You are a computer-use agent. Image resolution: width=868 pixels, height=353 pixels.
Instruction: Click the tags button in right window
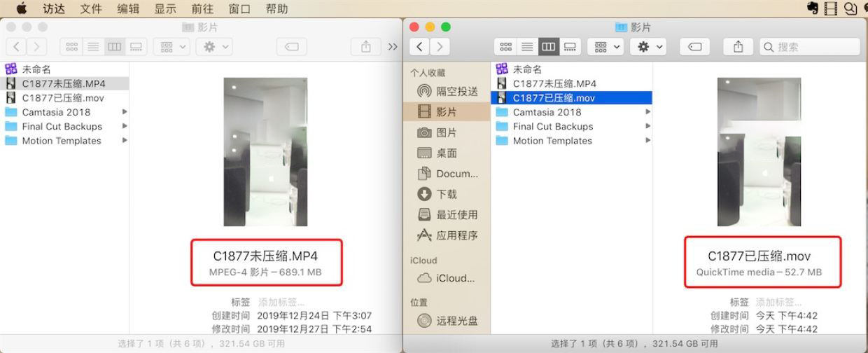pos(695,47)
